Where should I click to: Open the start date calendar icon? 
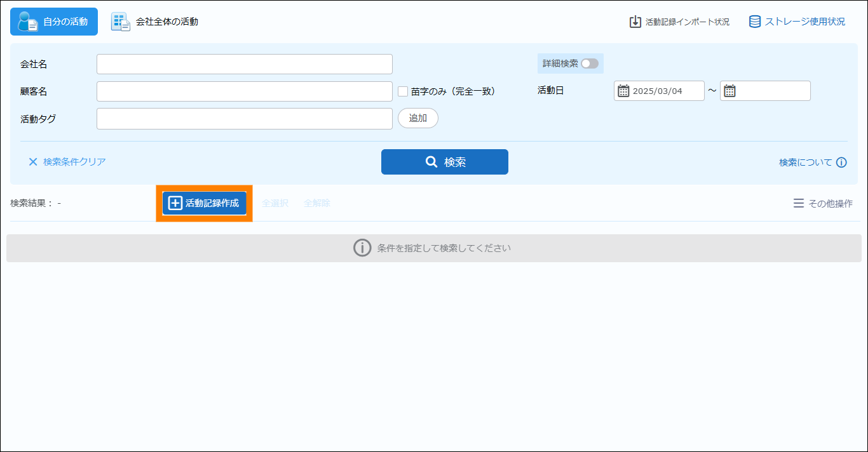(x=623, y=91)
